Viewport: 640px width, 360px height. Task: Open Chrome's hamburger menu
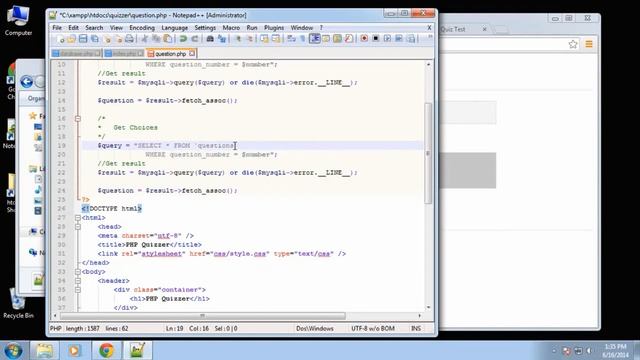click(589, 44)
